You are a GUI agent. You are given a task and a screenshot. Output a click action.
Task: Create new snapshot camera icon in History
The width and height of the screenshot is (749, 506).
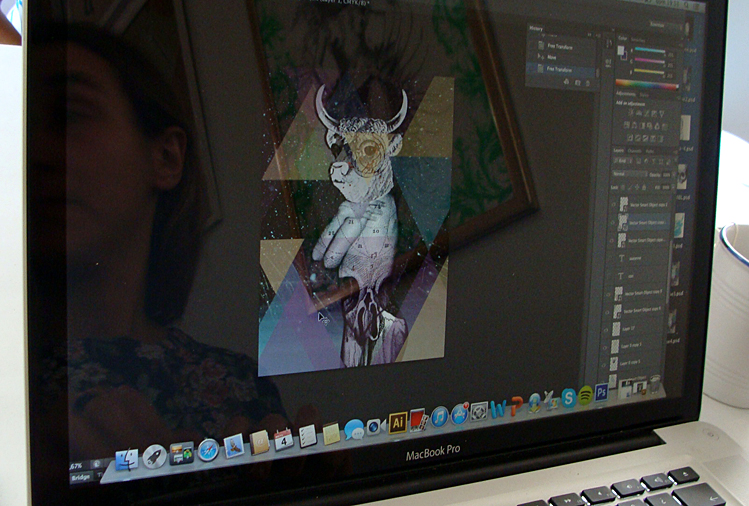578,82
